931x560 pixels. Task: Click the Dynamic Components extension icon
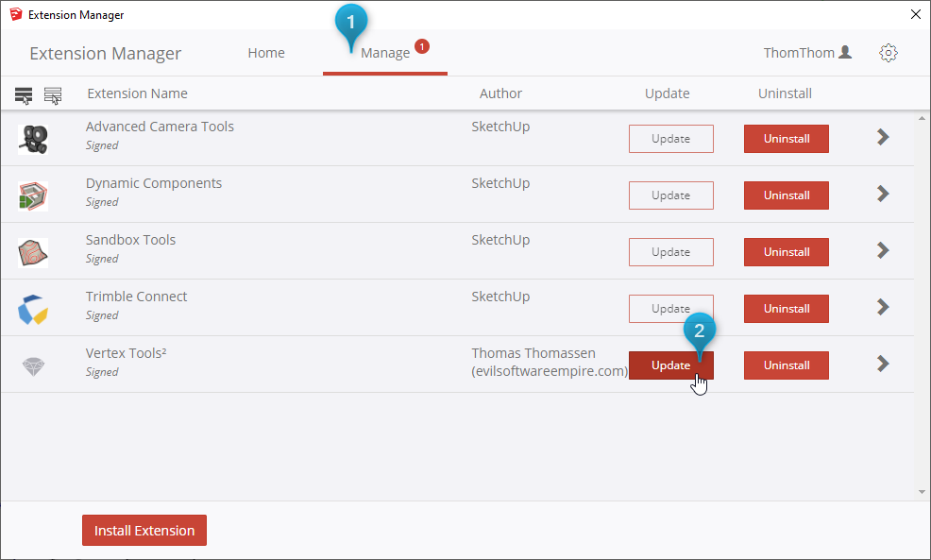click(x=34, y=195)
